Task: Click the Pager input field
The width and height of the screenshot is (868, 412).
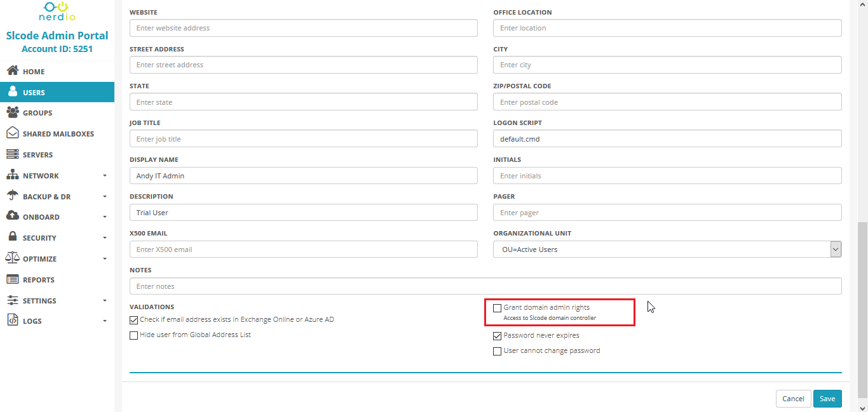Action: 667,213
